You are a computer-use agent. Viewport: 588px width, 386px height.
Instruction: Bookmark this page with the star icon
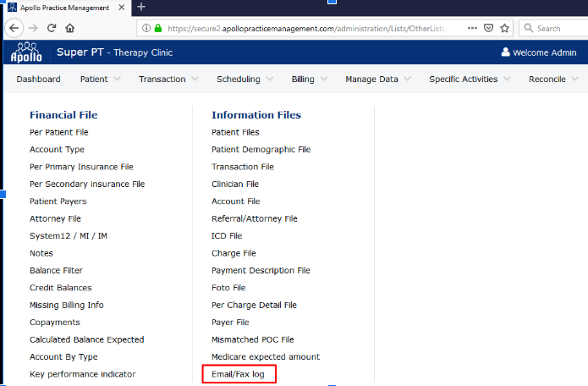[x=505, y=28]
